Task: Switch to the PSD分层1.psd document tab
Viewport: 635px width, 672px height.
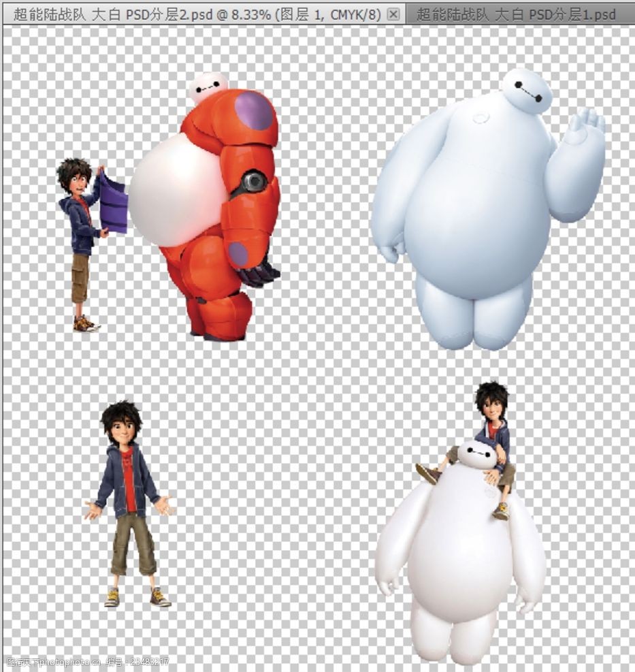Action: tap(520, 14)
